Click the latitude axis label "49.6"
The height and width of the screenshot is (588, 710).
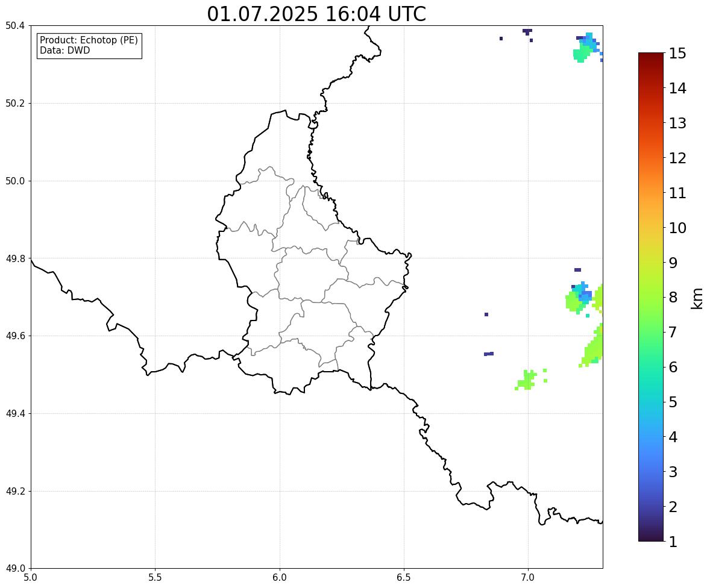(x=14, y=336)
